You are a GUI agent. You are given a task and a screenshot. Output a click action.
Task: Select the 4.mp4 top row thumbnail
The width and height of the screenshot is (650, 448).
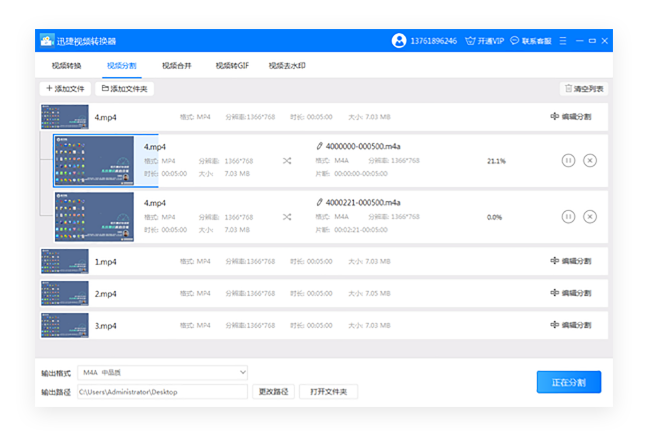click(x=65, y=117)
